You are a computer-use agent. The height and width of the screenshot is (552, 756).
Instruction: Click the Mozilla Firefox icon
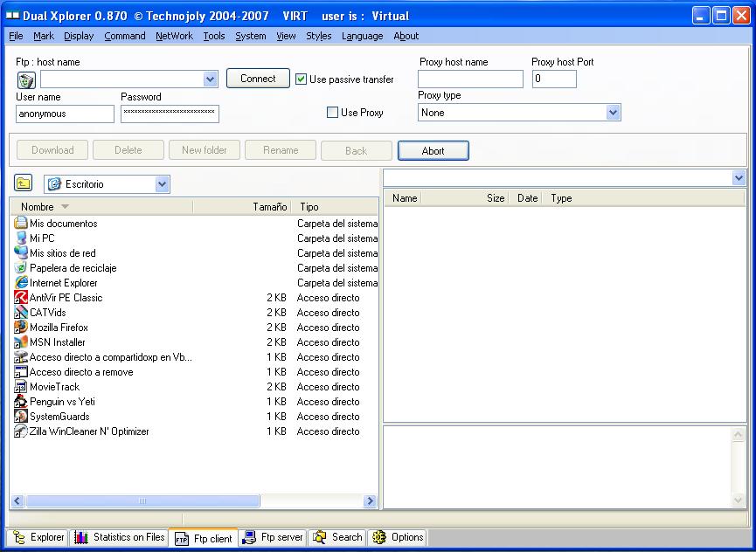click(x=21, y=327)
